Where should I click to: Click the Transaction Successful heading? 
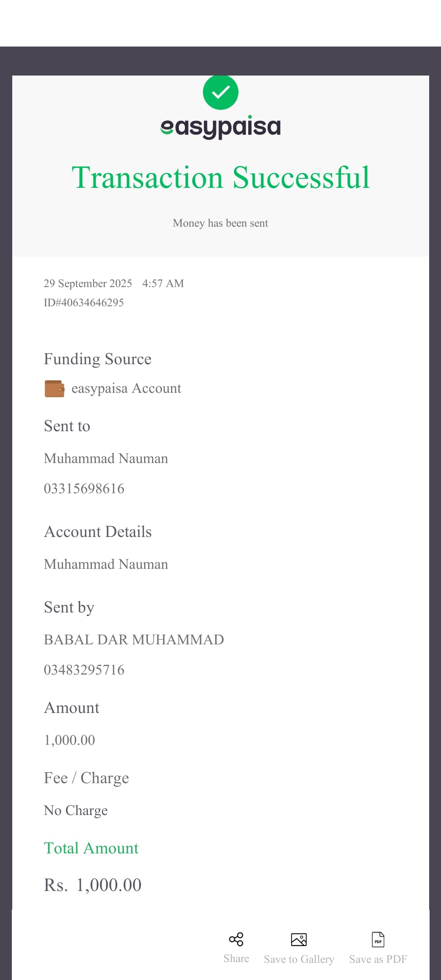(220, 178)
